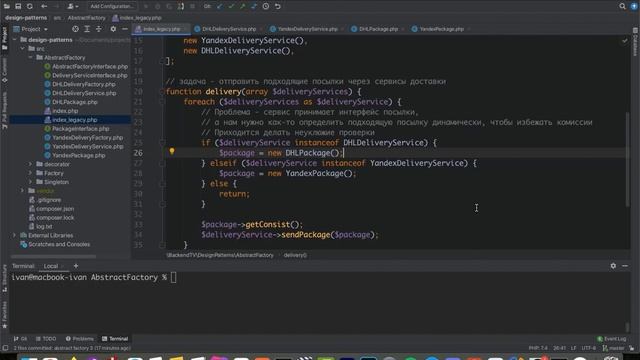This screenshot has width=640, height=360.
Task: Click the AbstractFactory breadcrumb
Action: pos(87,18)
